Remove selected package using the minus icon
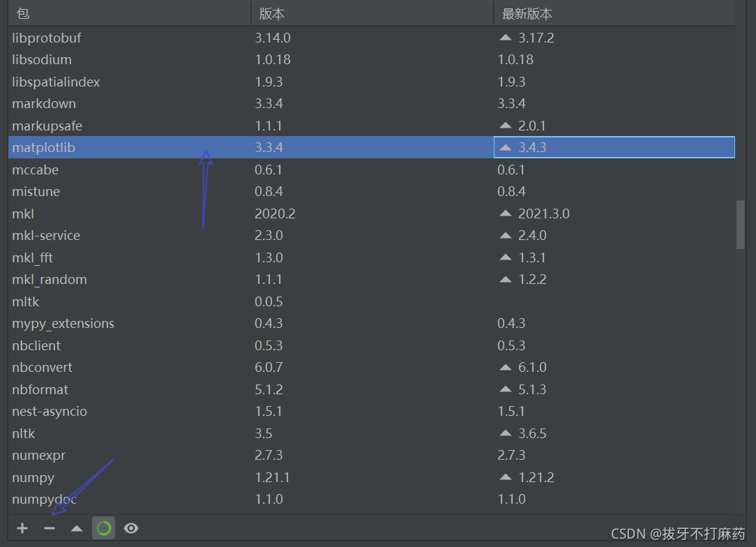Image resolution: width=756 pixels, height=547 pixels. click(49, 528)
